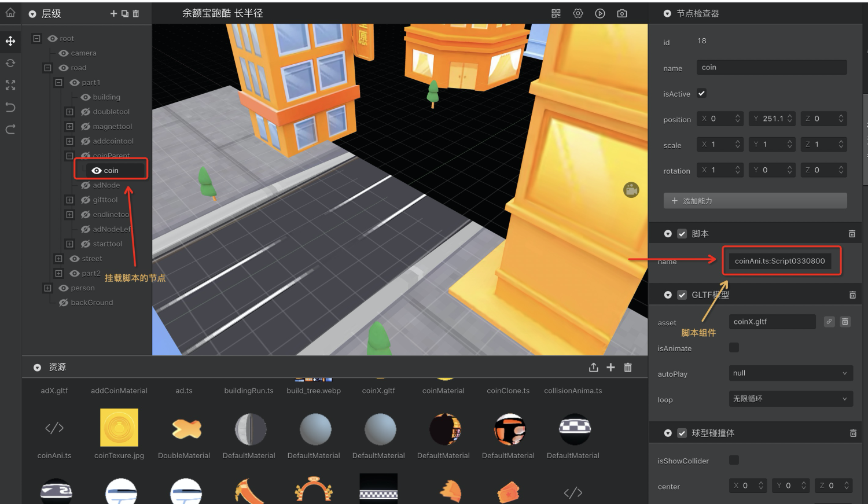Open the QR code icon in top bar

point(556,13)
